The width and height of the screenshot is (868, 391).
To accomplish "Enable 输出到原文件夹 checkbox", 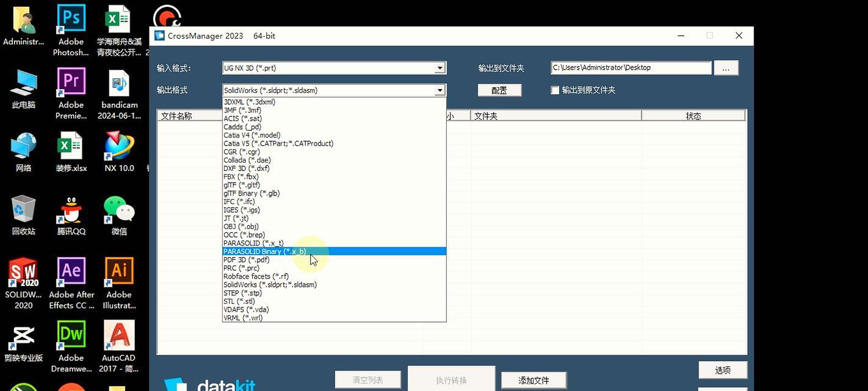I will click(555, 90).
